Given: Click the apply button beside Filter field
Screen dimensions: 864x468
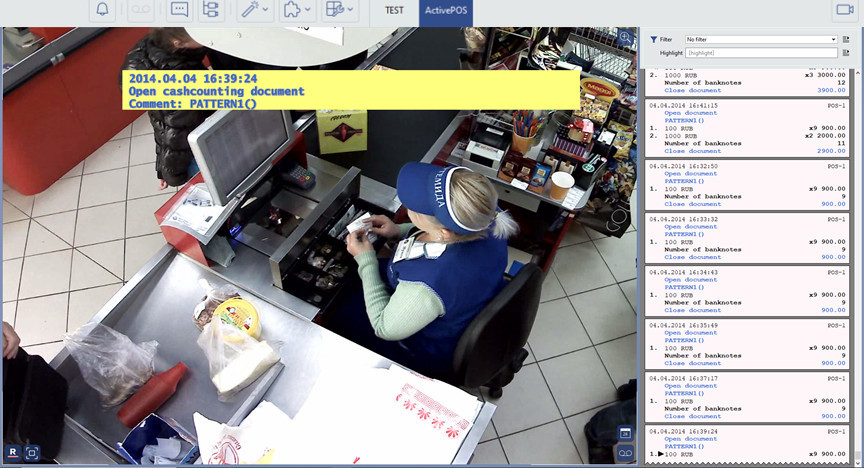Looking at the screenshot, I should (848, 39).
